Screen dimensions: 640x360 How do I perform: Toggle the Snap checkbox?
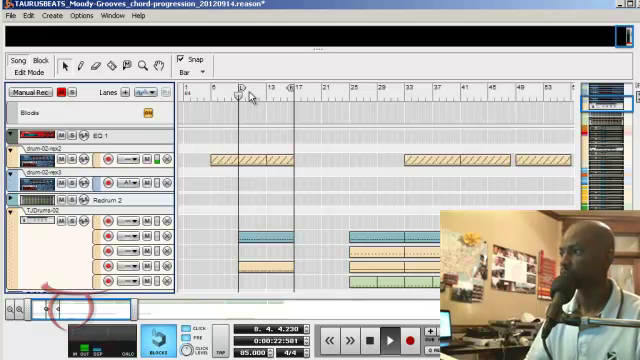[x=180, y=59]
